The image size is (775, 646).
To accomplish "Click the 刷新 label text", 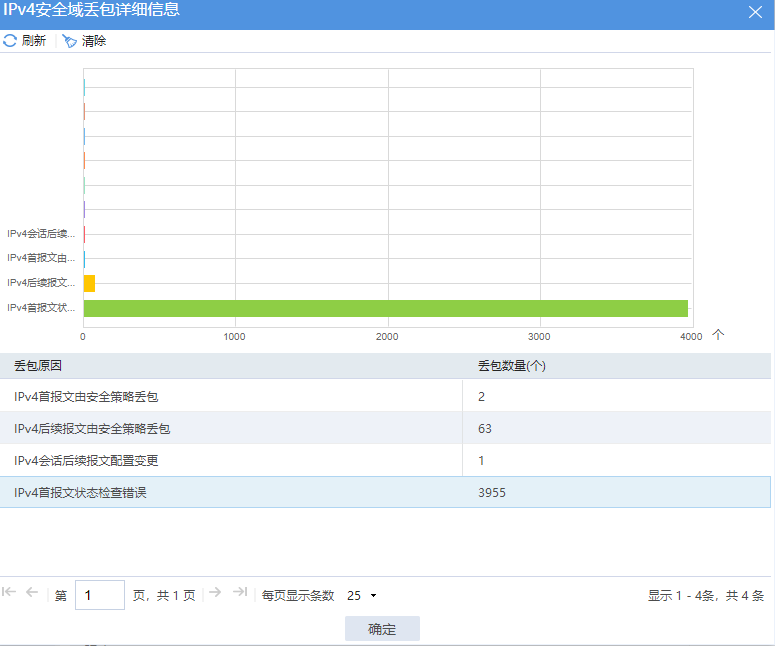I will tap(34, 41).
